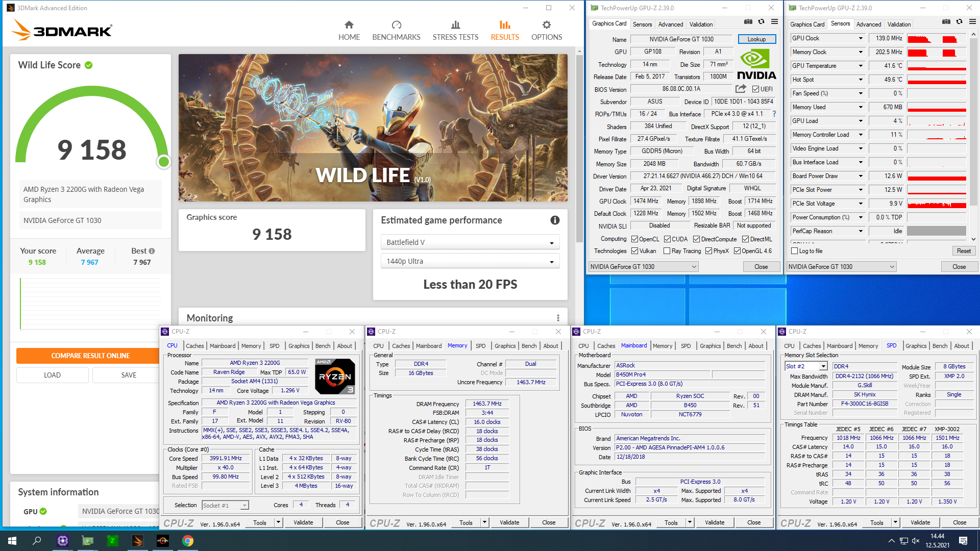Open GPU selector dropdown in GPU-Z Sensors window
Viewport: 980px width, 551px height.
click(842, 267)
